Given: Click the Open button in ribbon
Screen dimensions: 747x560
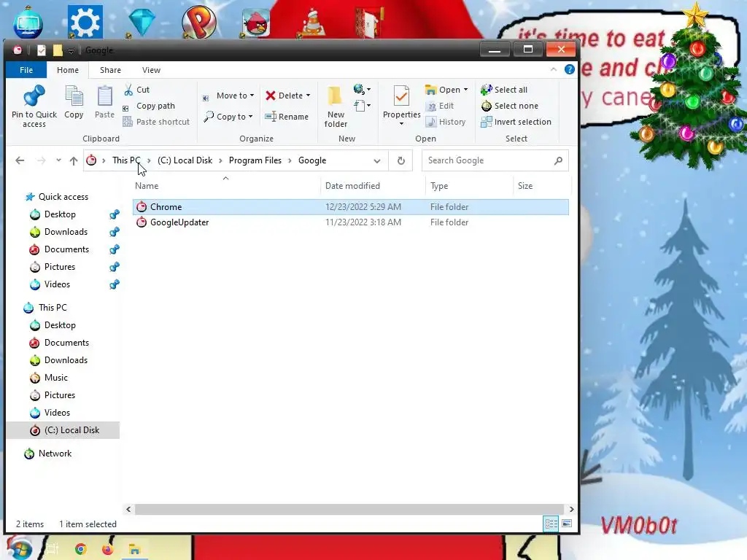Looking at the screenshot, I should pos(443,90).
